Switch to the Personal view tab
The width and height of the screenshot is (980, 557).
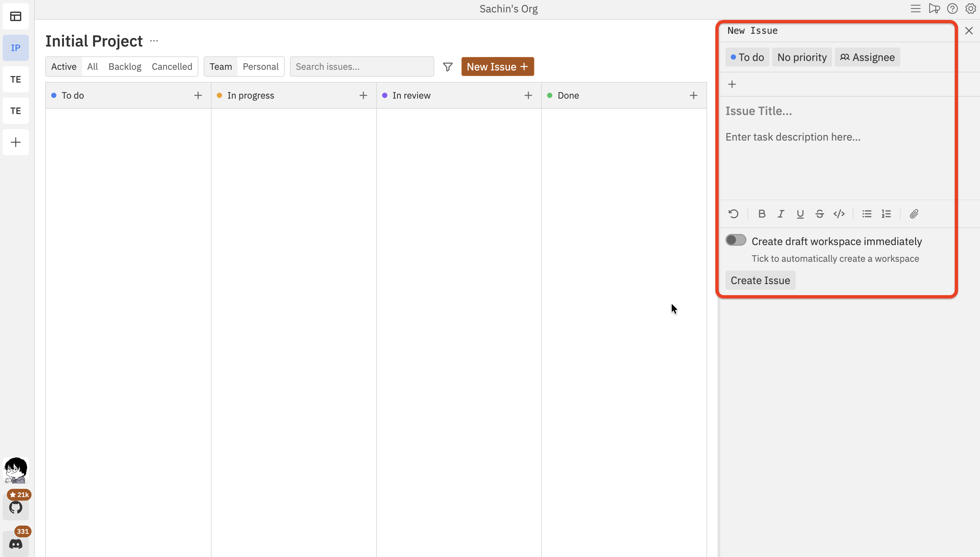pos(261,66)
